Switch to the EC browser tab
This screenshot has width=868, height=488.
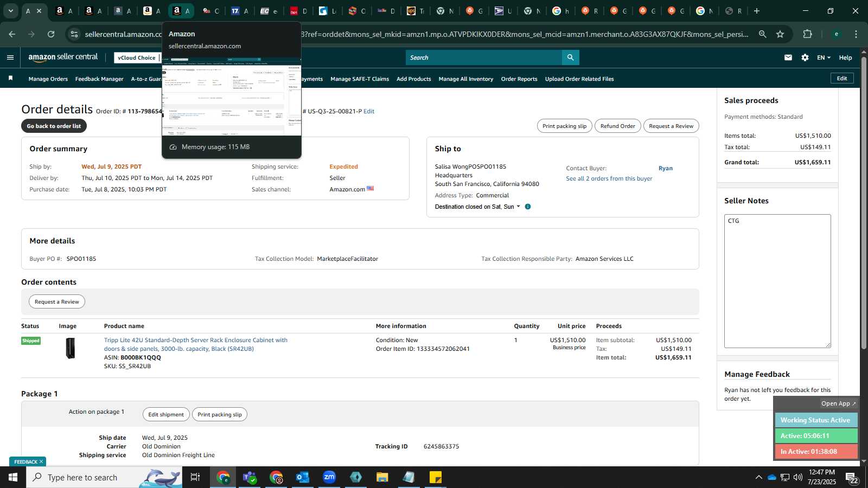tap(269, 11)
